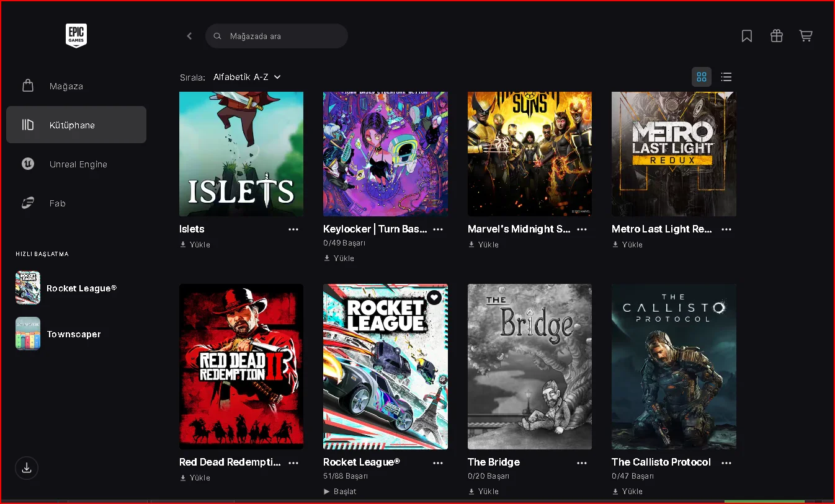Open more options for The Bridge
The height and width of the screenshot is (504, 835).
(x=582, y=462)
